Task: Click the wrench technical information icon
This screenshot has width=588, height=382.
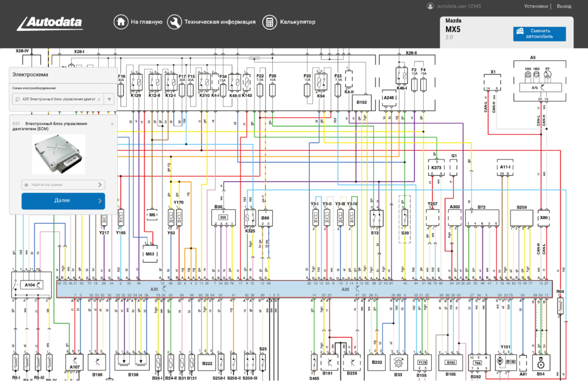Action: point(174,22)
